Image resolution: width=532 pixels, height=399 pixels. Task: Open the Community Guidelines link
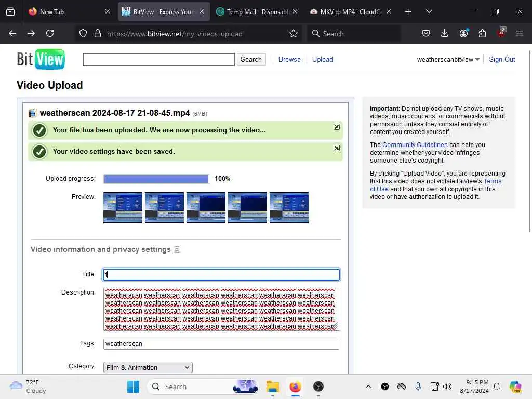click(415, 145)
